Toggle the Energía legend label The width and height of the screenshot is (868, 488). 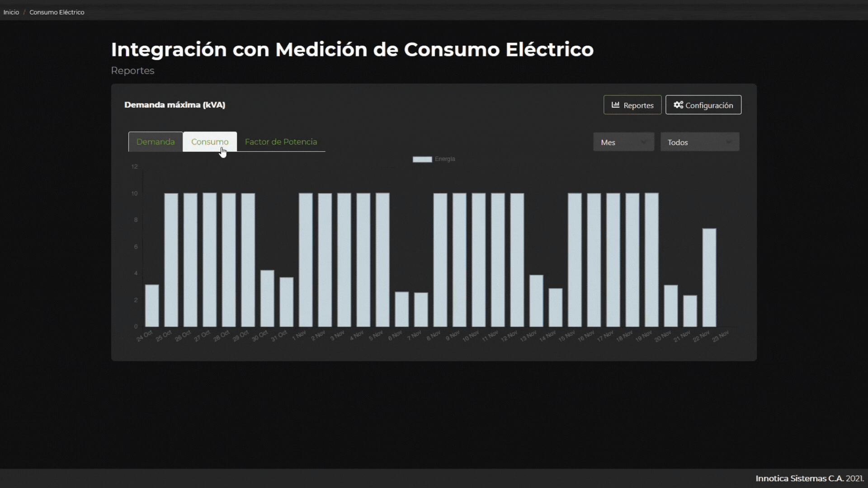(445, 159)
